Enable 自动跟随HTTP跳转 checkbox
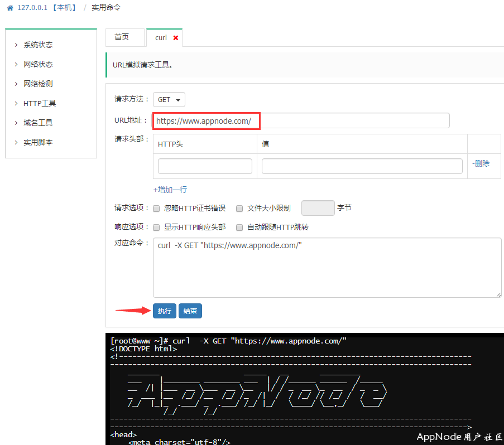 pyautogui.click(x=239, y=228)
